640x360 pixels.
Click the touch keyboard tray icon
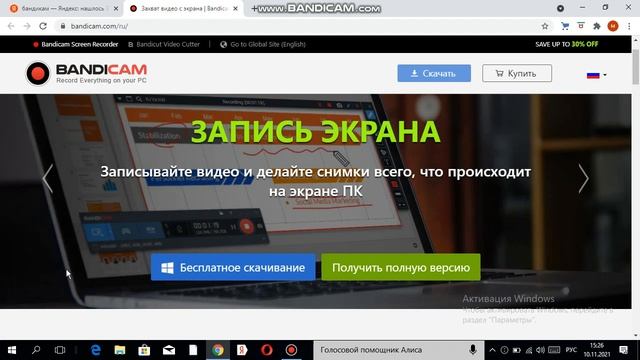pyautogui.click(x=554, y=350)
